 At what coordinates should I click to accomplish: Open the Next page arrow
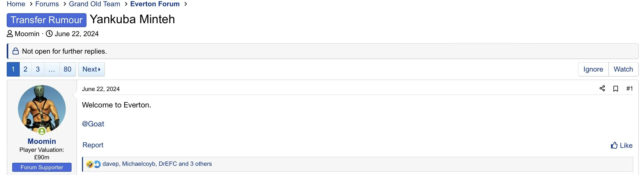pos(91,69)
